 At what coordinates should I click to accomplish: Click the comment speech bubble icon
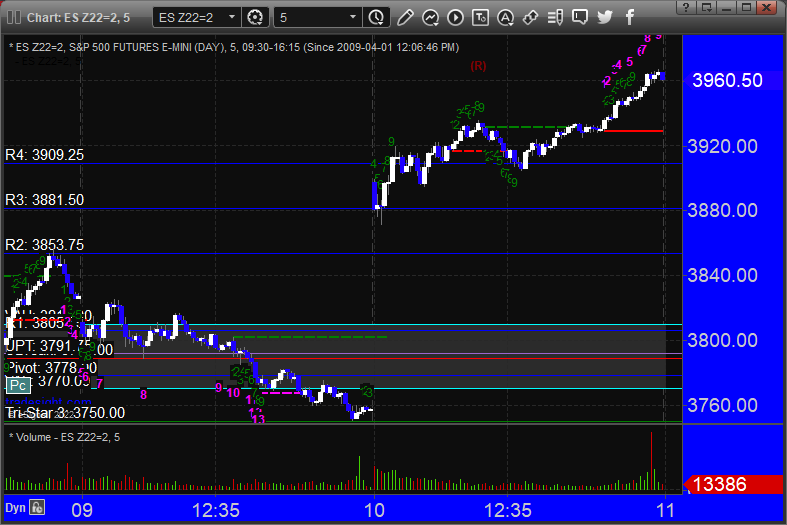580,18
